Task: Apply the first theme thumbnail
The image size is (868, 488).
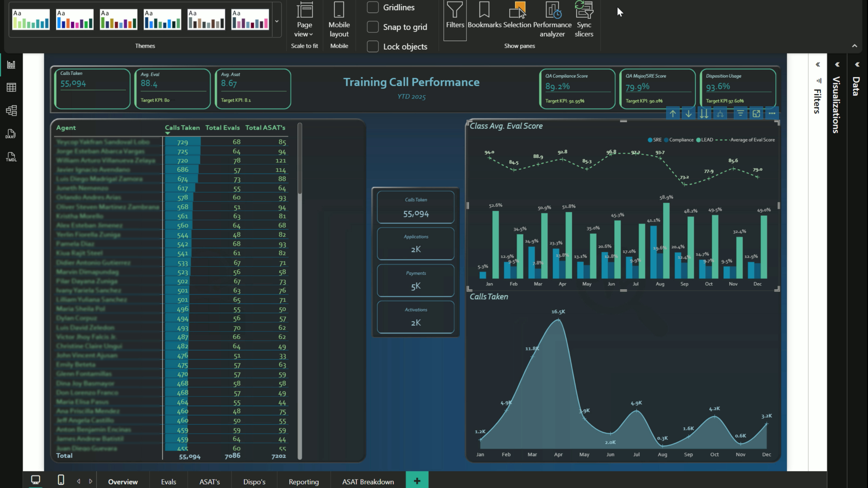Action: [x=31, y=19]
